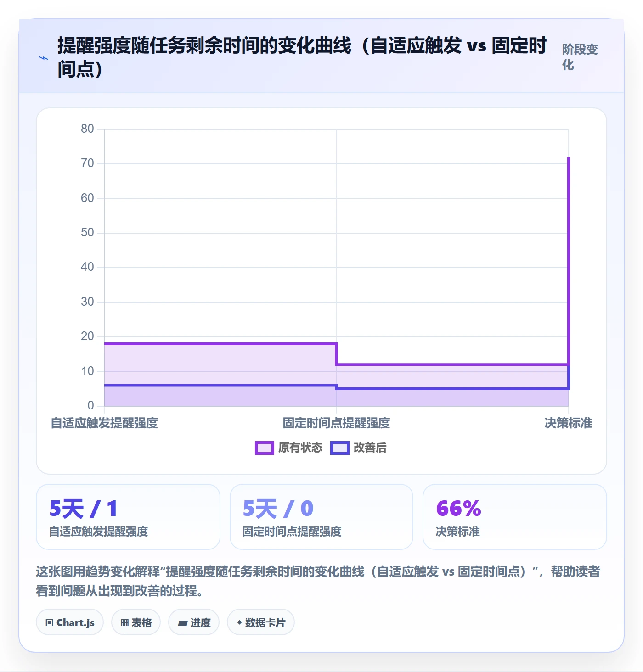This screenshot has height=672, width=643.
Task: Open the 5天 / 1 data card
Action: tap(128, 517)
